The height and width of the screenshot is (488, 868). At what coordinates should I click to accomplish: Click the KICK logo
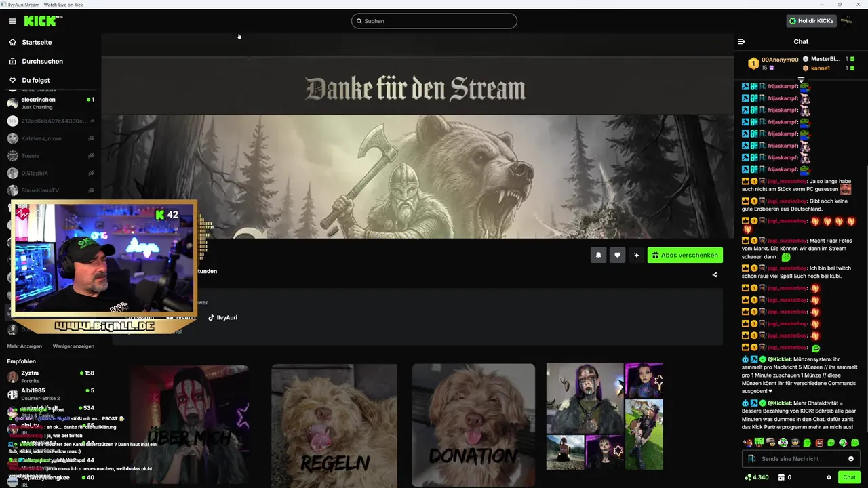click(x=43, y=21)
